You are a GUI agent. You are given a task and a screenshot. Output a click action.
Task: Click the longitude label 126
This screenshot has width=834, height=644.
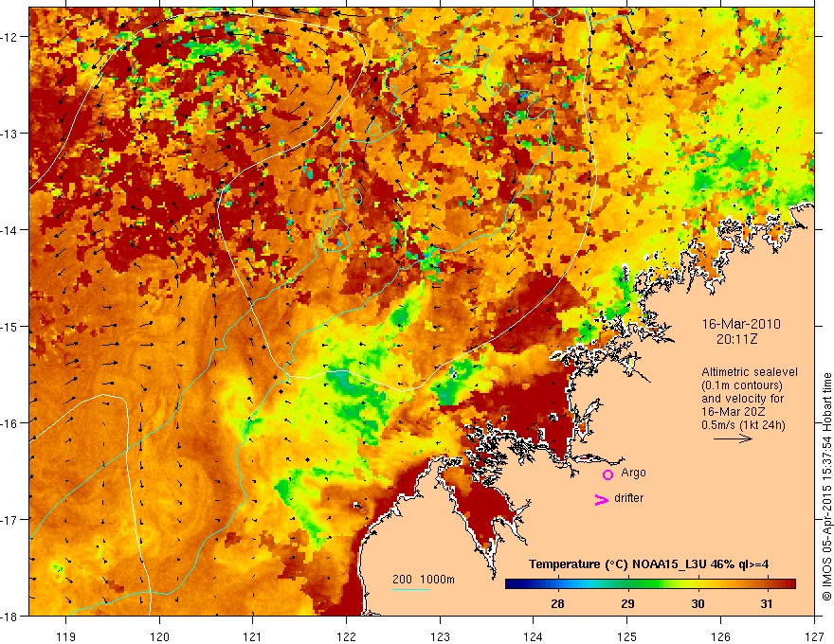click(720, 636)
